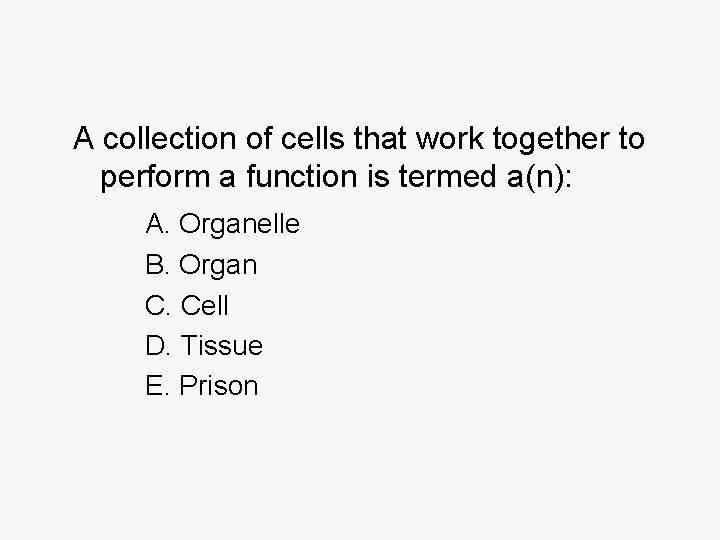This screenshot has height=540, width=720.
Task: Click the letter E. label
Action: 157,385
